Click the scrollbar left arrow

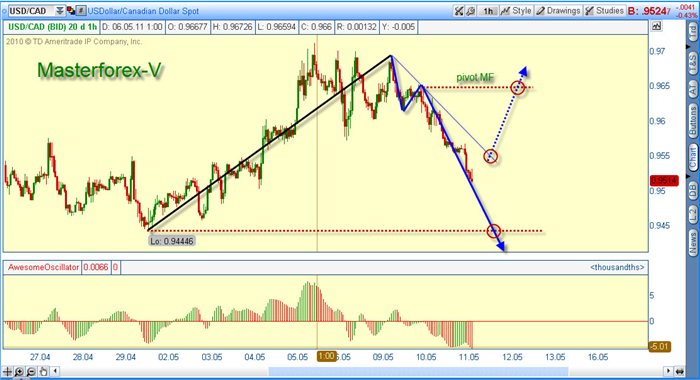click(x=55, y=371)
